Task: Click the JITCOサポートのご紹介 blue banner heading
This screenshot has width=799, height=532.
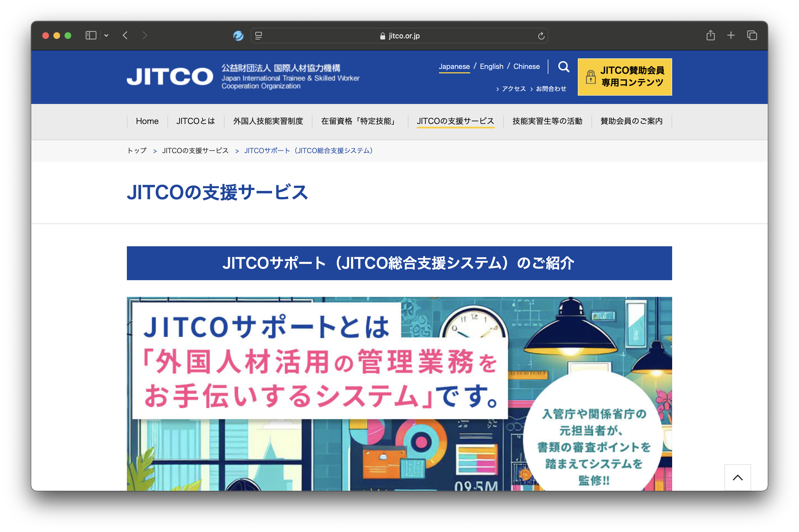Action: pos(399,263)
